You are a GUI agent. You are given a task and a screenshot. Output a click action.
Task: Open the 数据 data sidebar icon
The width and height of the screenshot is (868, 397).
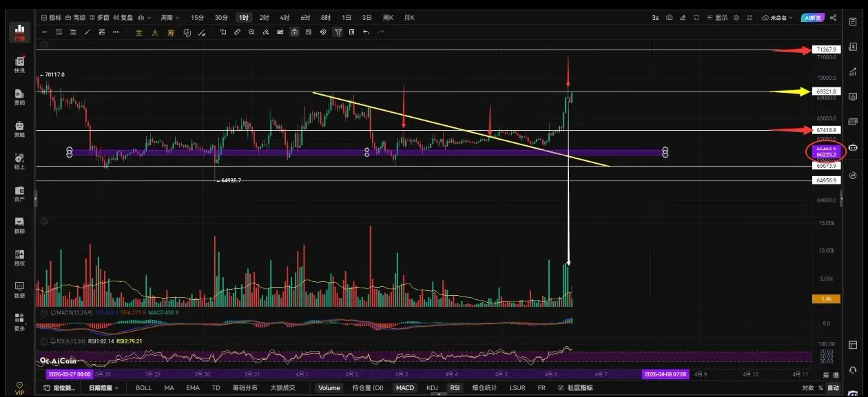tap(19, 290)
